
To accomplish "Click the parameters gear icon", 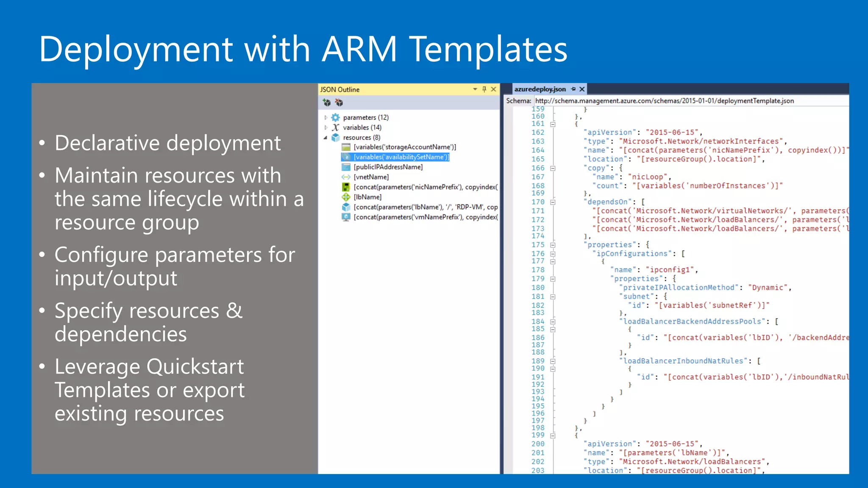I will coord(336,117).
